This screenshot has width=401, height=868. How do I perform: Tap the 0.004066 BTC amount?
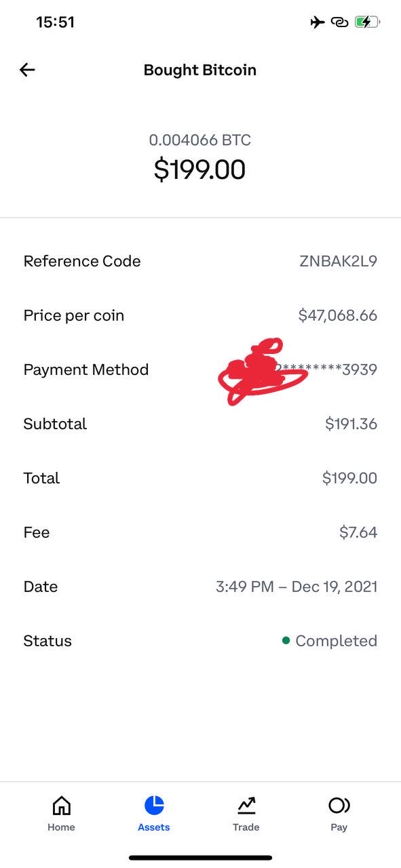pos(200,140)
